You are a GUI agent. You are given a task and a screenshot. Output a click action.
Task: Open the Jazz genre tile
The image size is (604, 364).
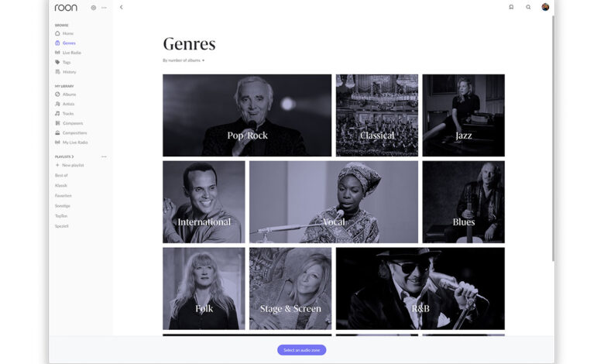pos(463,115)
